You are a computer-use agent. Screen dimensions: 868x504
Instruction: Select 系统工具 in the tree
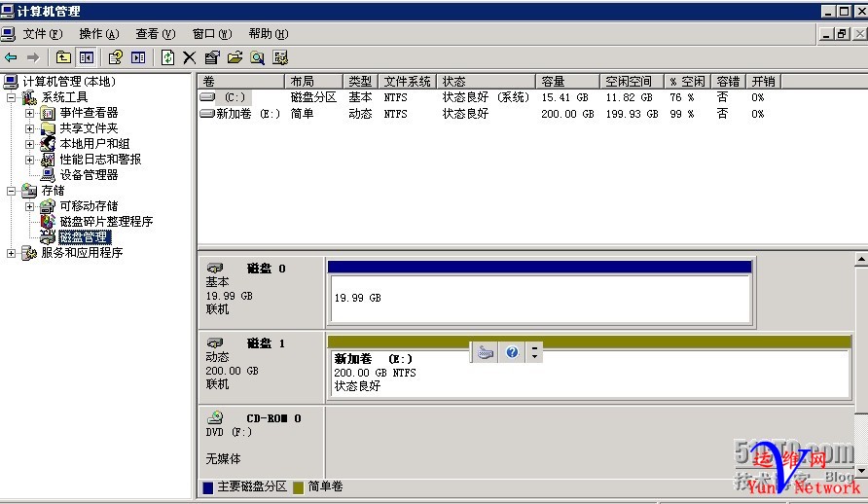click(x=65, y=97)
